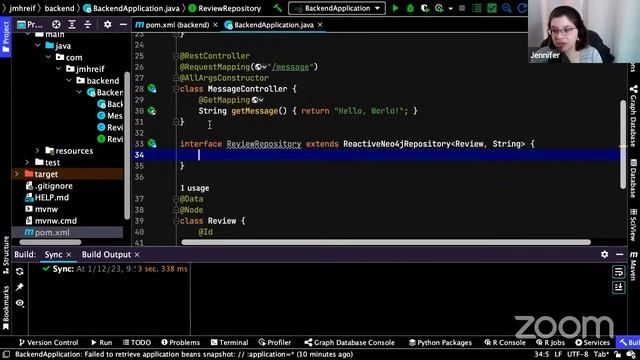Toggle tool window bars at the status bar corner
This screenshot has width=640, height=360.
[6, 354]
